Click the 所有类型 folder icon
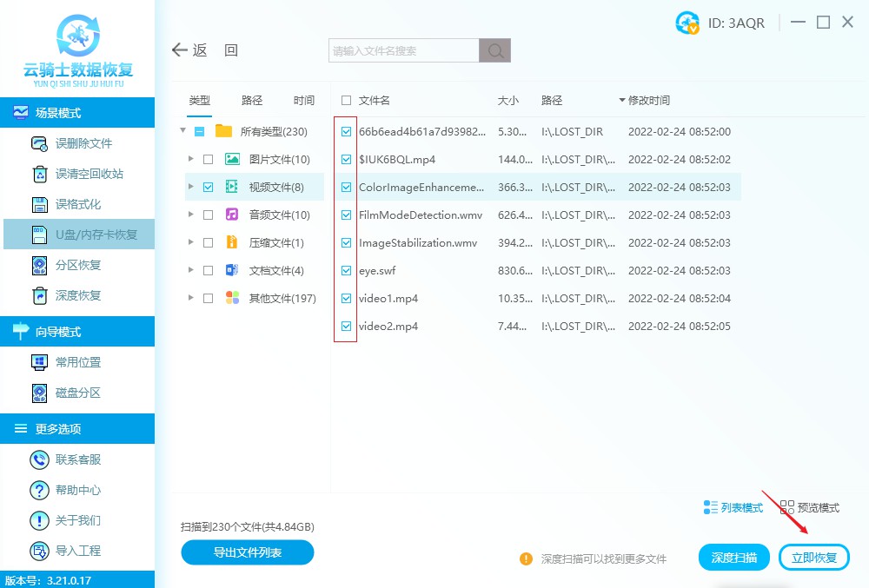869x588 pixels. [x=224, y=131]
